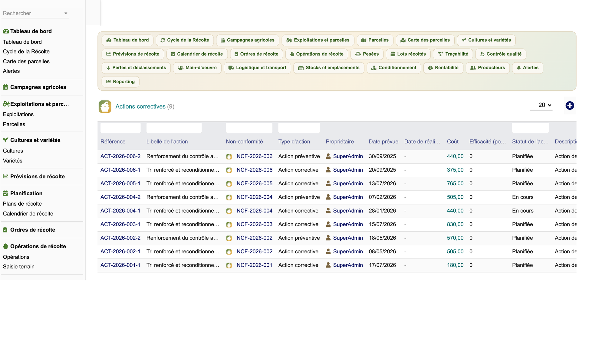Click the add new corrective action plus icon
589x364 pixels.
point(570,106)
